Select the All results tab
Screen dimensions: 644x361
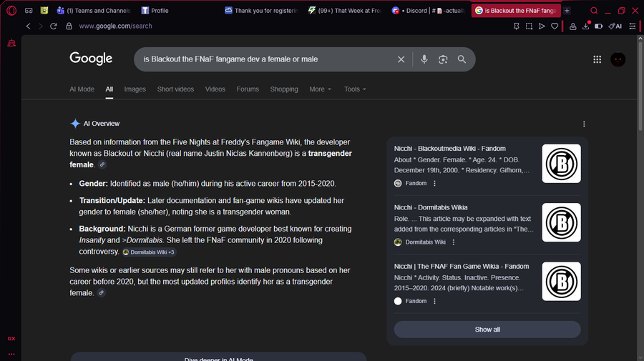point(109,89)
